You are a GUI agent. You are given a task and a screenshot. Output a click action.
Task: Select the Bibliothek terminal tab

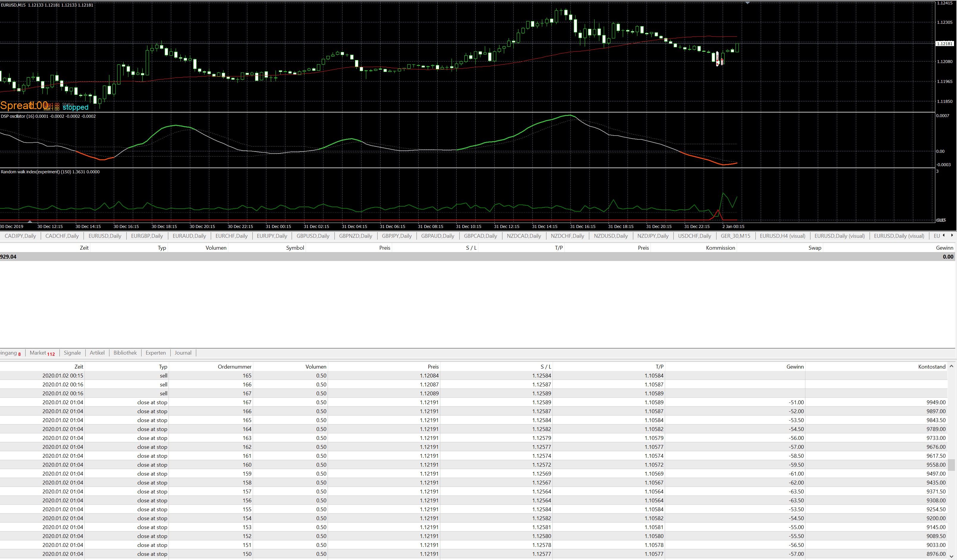click(x=125, y=353)
